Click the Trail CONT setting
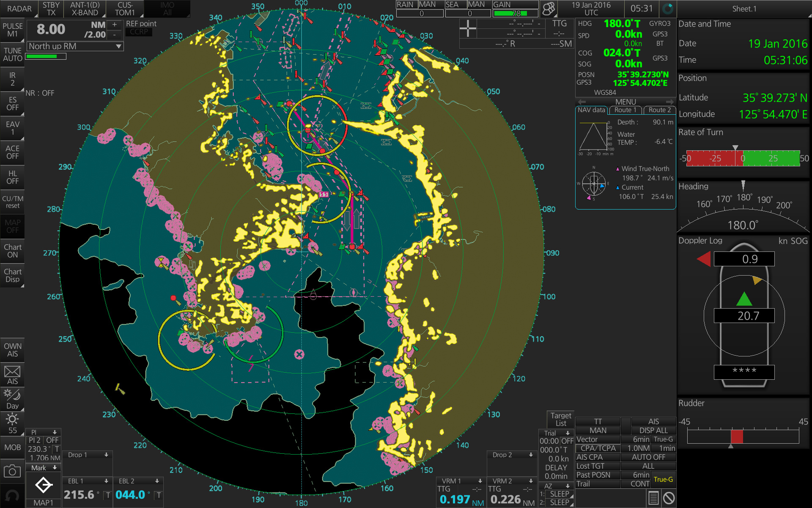Viewport: 812px width, 508px height. [x=636, y=484]
